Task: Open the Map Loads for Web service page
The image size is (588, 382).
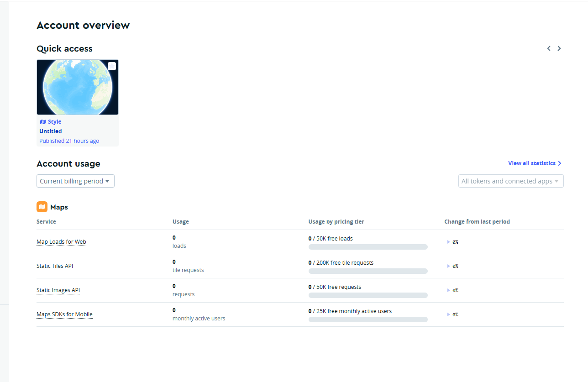Action: click(x=61, y=241)
